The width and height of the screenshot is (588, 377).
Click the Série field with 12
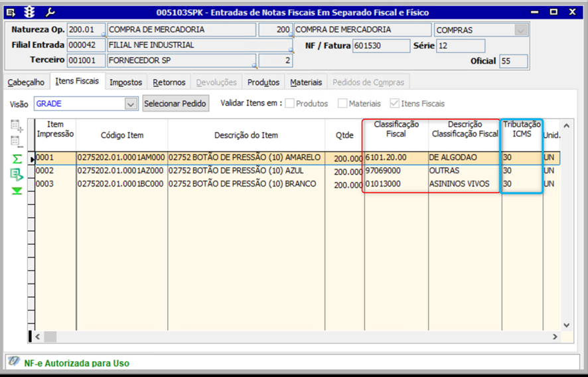[x=461, y=46]
